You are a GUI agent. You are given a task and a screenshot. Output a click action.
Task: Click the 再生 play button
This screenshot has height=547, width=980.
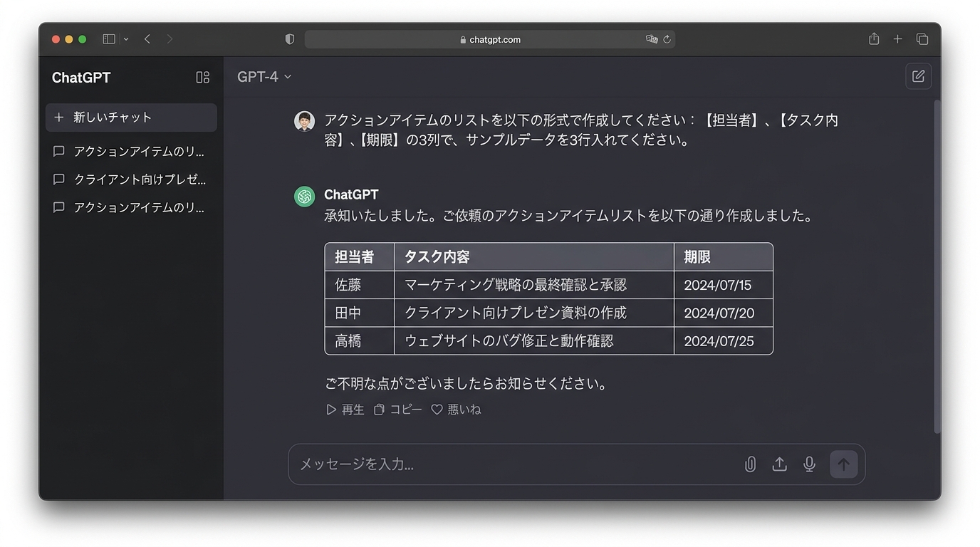[345, 410]
